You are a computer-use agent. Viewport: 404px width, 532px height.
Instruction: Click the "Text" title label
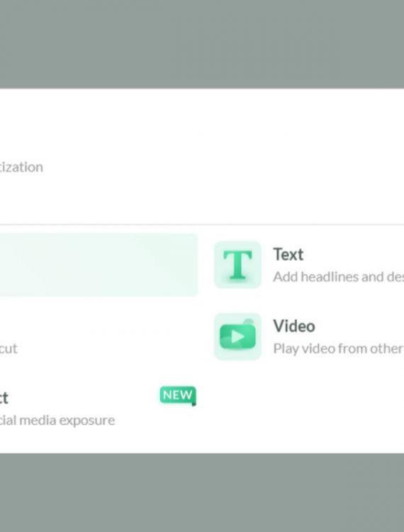pyautogui.click(x=288, y=255)
